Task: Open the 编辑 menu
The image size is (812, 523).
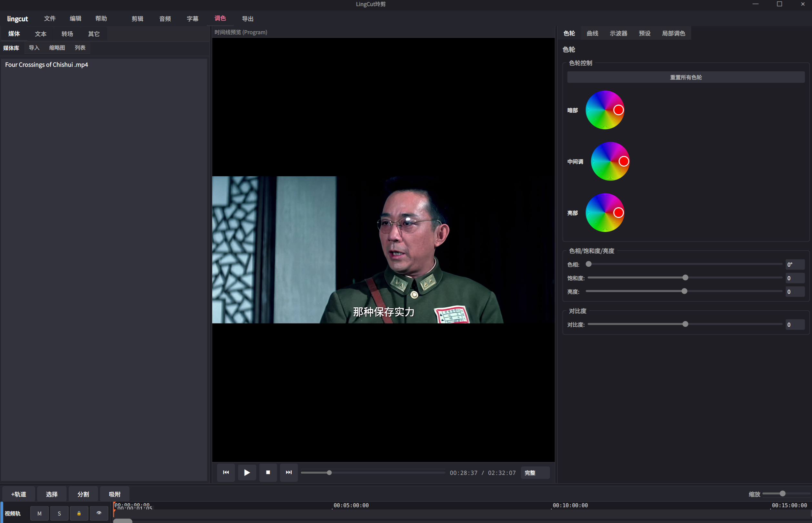Action: 75,19
